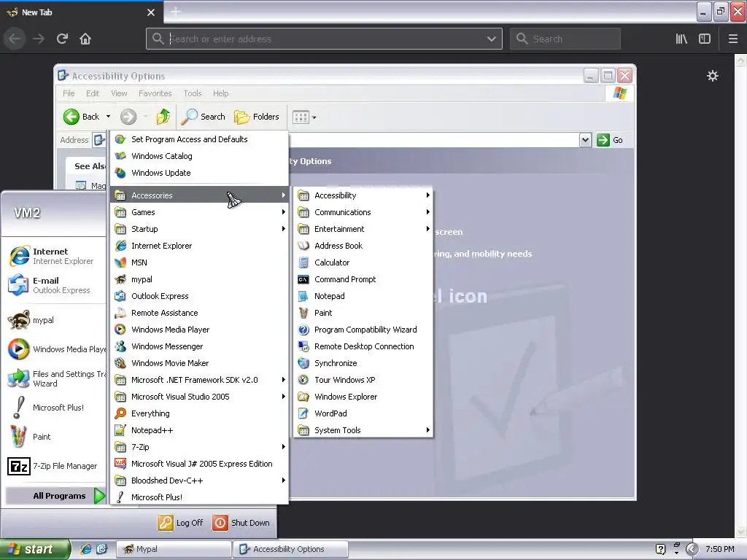
Task: Open mypal in All Programs list
Action: (x=199, y=279)
